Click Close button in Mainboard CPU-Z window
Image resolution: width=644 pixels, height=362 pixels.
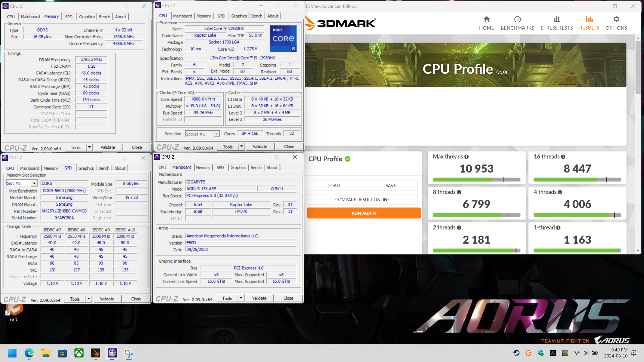288,298
